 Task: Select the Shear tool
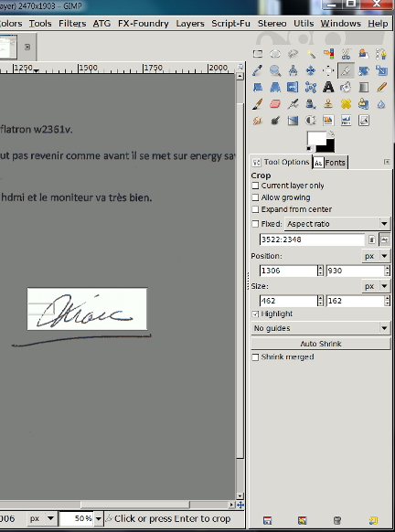(x=258, y=87)
